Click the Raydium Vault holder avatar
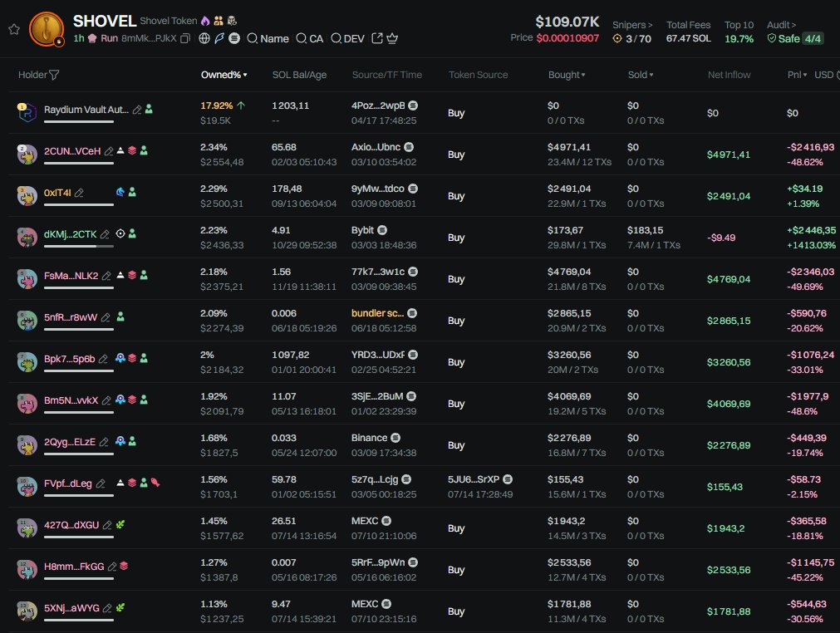This screenshot has width=840, height=633. coord(27,112)
